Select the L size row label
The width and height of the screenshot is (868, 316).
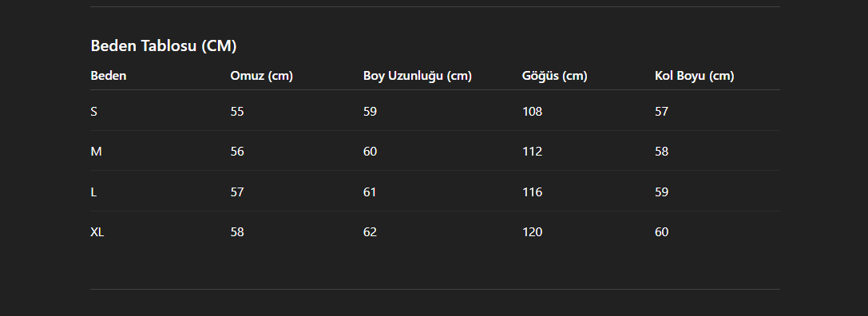pyautogui.click(x=93, y=192)
